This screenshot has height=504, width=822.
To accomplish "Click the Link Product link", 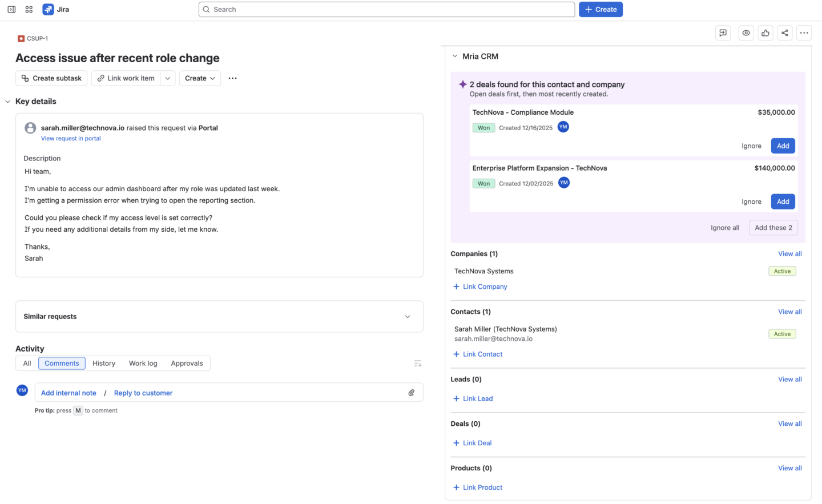I will (x=478, y=488).
